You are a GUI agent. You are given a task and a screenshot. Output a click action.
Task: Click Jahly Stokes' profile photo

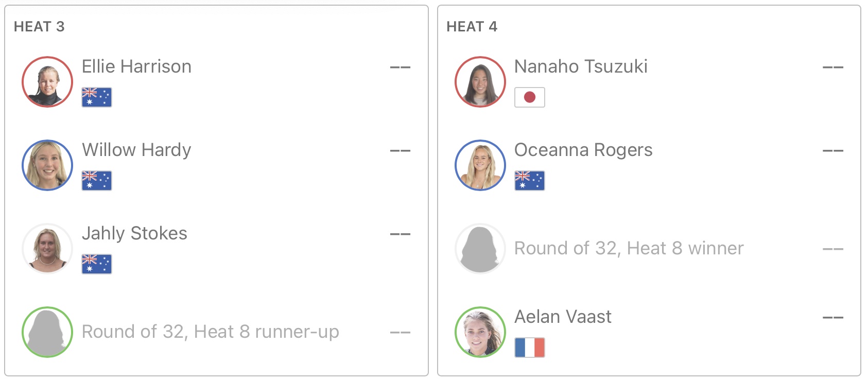[x=47, y=249]
